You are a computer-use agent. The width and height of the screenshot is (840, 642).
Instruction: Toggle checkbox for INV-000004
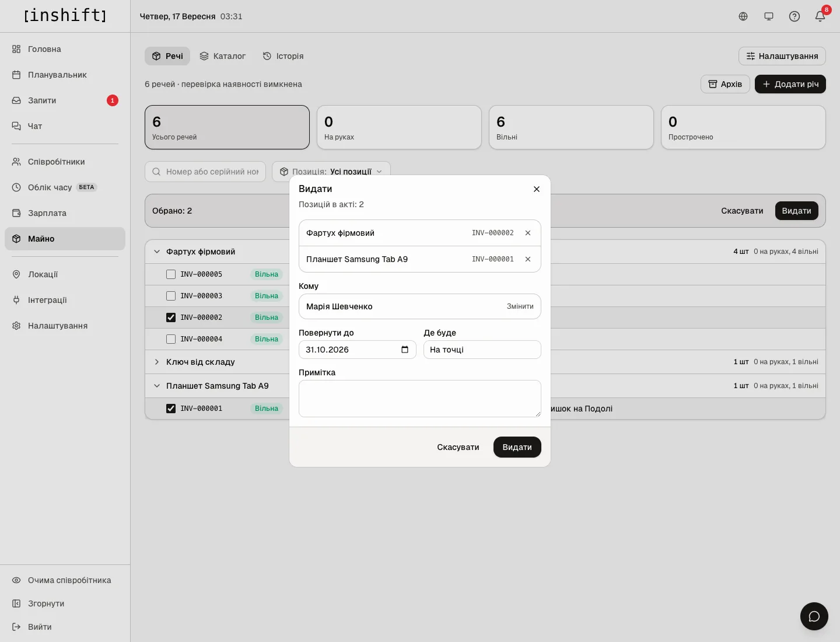coord(171,339)
